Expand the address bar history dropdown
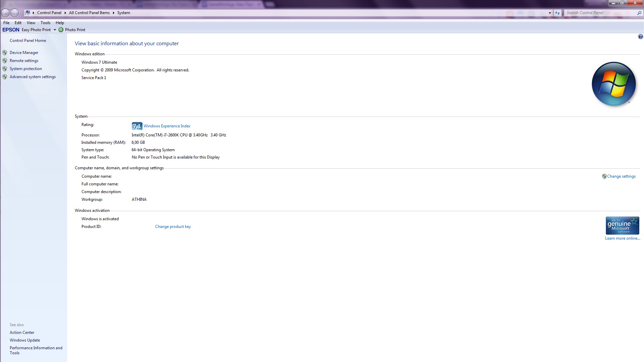Viewport: 644px width, 362px height. pyautogui.click(x=550, y=13)
